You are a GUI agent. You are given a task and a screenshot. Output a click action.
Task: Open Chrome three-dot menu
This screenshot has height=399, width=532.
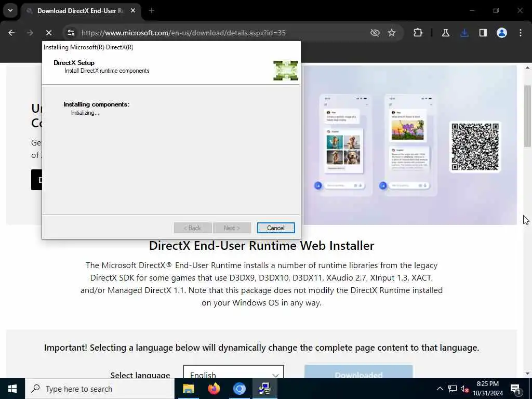(x=521, y=33)
